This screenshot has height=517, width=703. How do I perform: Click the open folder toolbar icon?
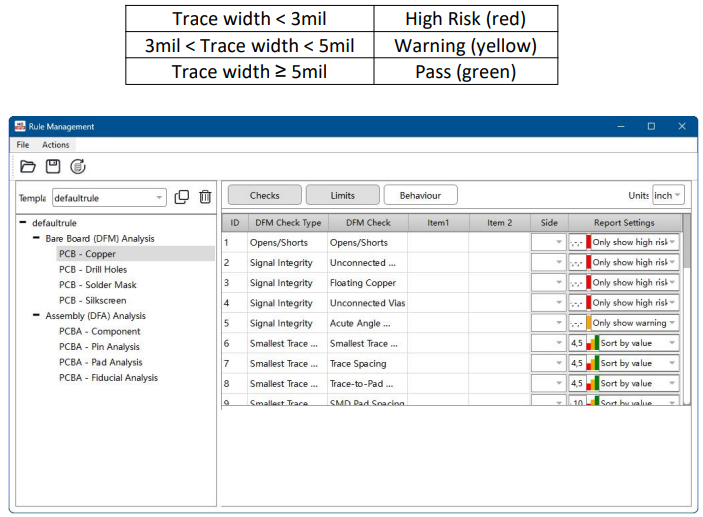tap(28, 166)
